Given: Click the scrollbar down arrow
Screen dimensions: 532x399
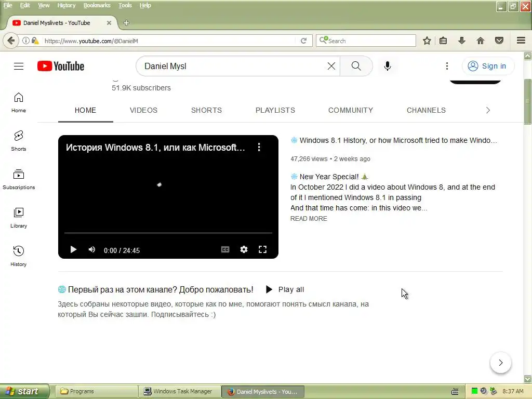Looking at the screenshot, I should 528,379.
